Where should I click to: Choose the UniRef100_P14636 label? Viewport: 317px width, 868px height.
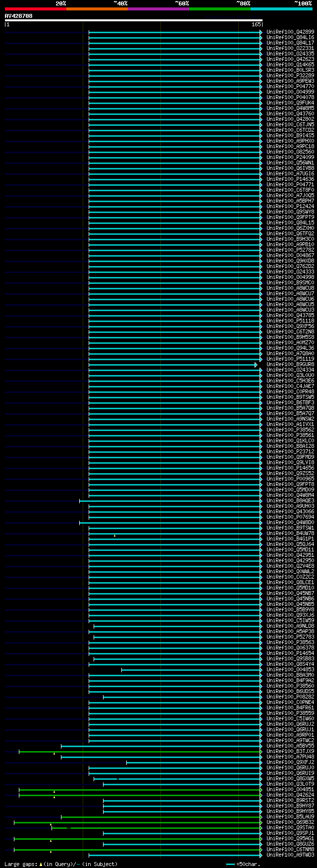click(x=290, y=179)
